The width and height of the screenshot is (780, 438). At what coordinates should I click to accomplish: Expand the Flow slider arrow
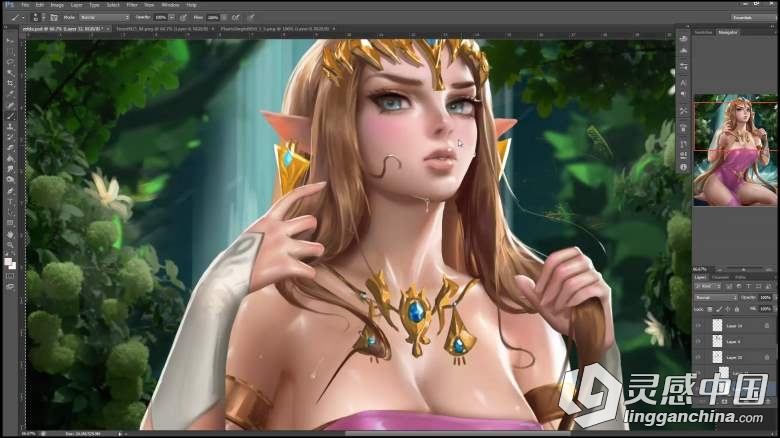225,17
